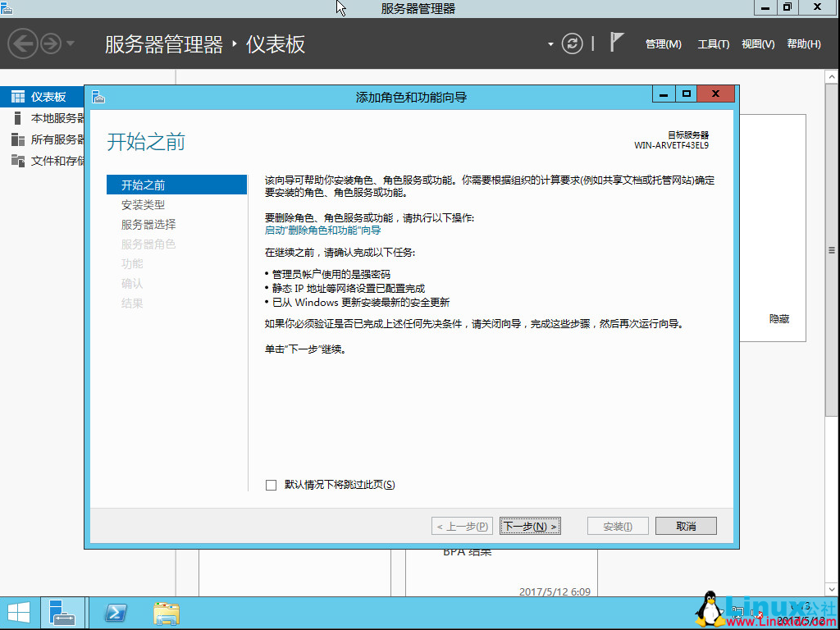Click the back navigation arrow

tap(25, 43)
